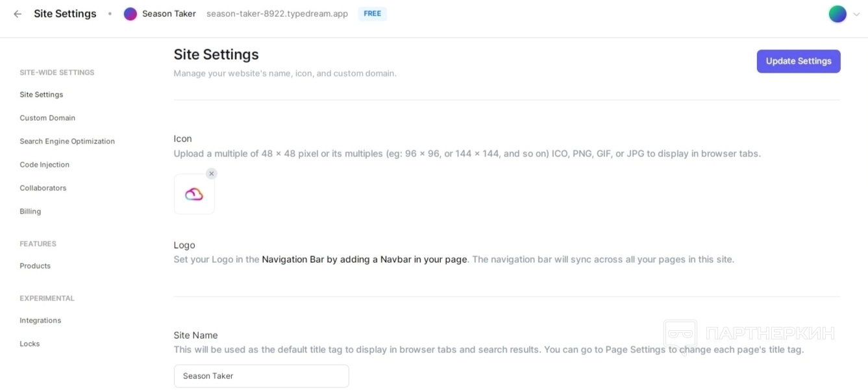Click the cloud favicon thumbnail
This screenshot has height=390, width=868.
point(194,194)
